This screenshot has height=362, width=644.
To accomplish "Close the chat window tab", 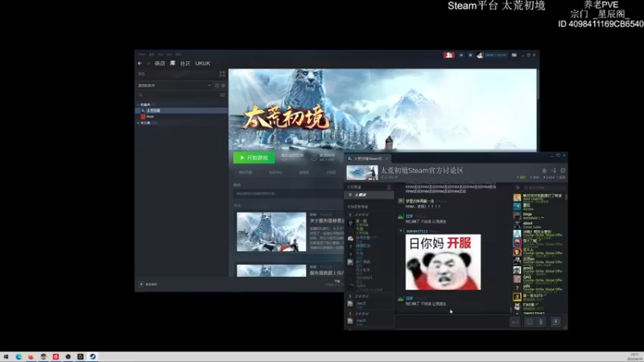I will click(386, 158).
